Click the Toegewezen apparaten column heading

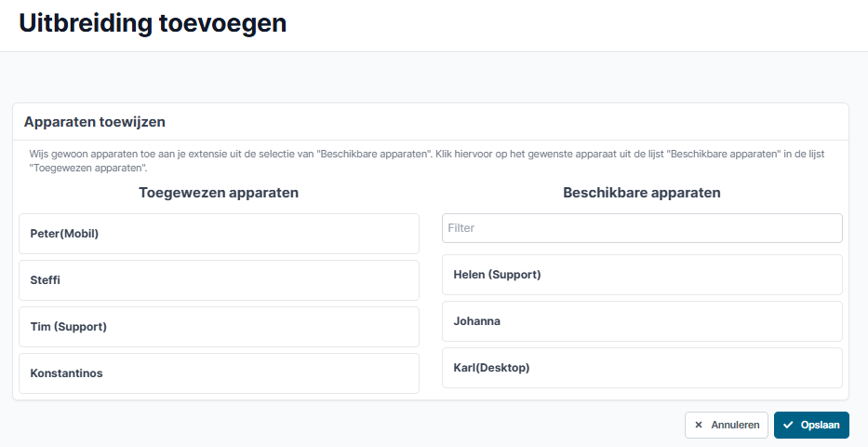tap(219, 193)
